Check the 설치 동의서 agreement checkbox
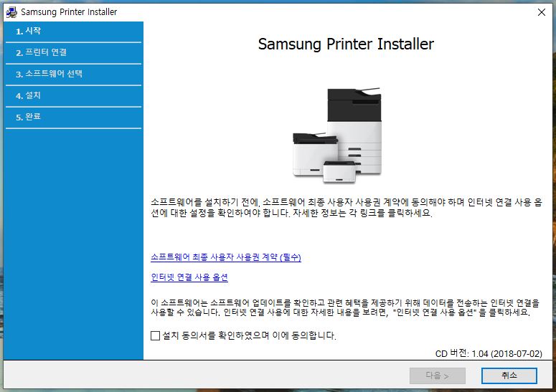The height and width of the screenshot is (392, 556). click(155, 335)
